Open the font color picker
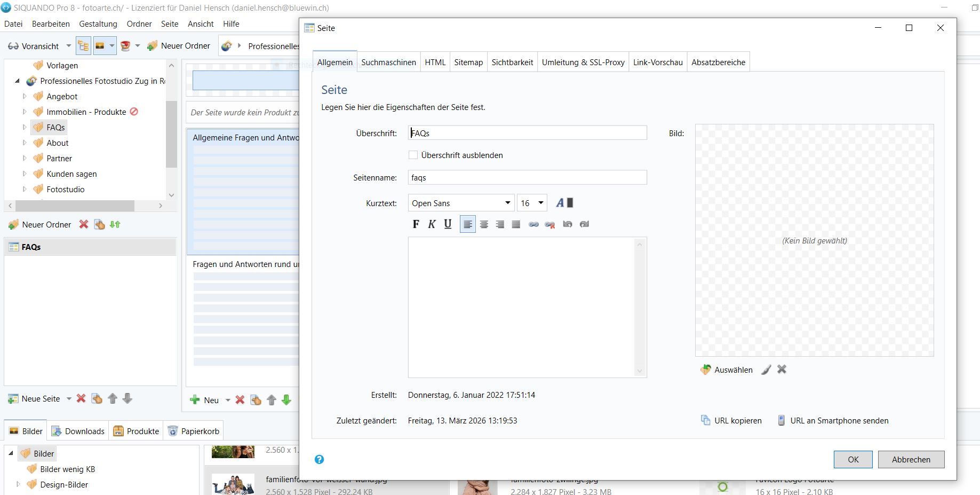The width and height of the screenshot is (980, 495). 564,203
